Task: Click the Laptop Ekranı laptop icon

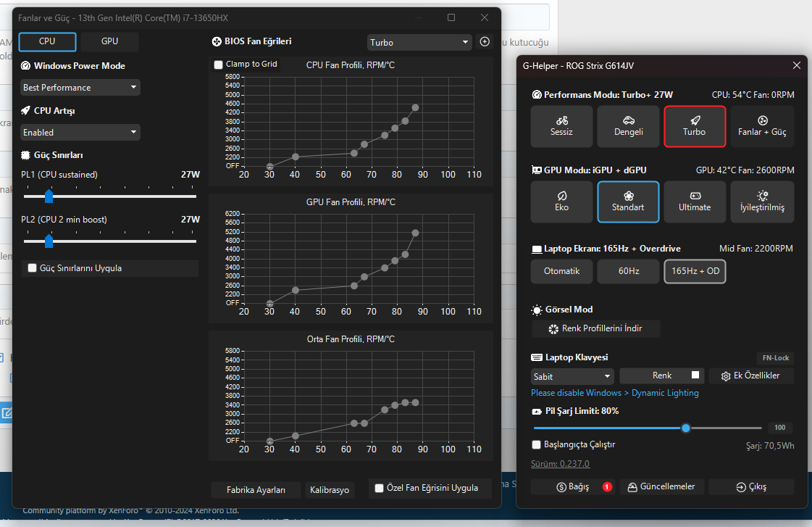Action: 537,249
